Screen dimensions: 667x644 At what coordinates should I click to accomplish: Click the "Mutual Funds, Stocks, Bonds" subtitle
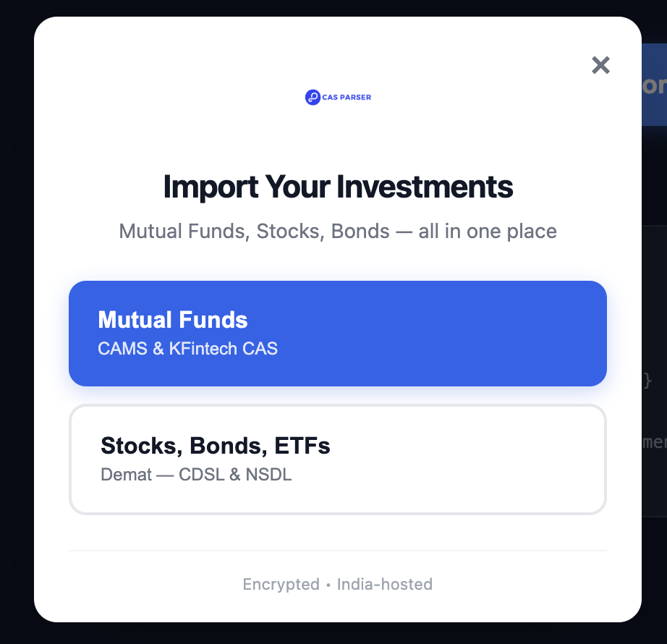click(x=338, y=232)
